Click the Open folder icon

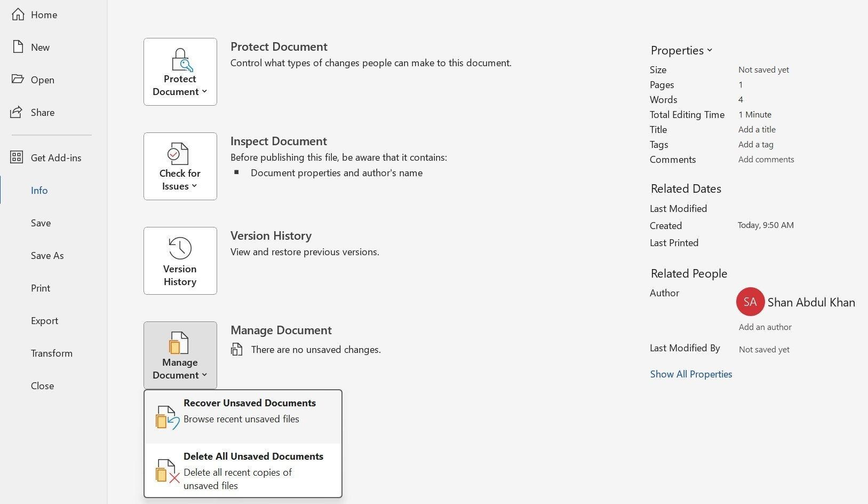(18, 79)
